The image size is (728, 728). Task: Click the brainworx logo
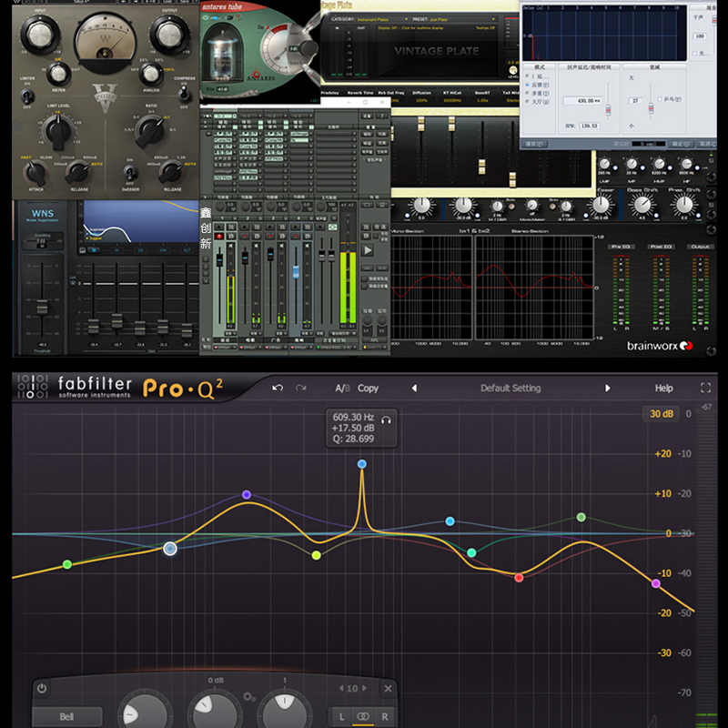pyautogui.click(x=660, y=346)
